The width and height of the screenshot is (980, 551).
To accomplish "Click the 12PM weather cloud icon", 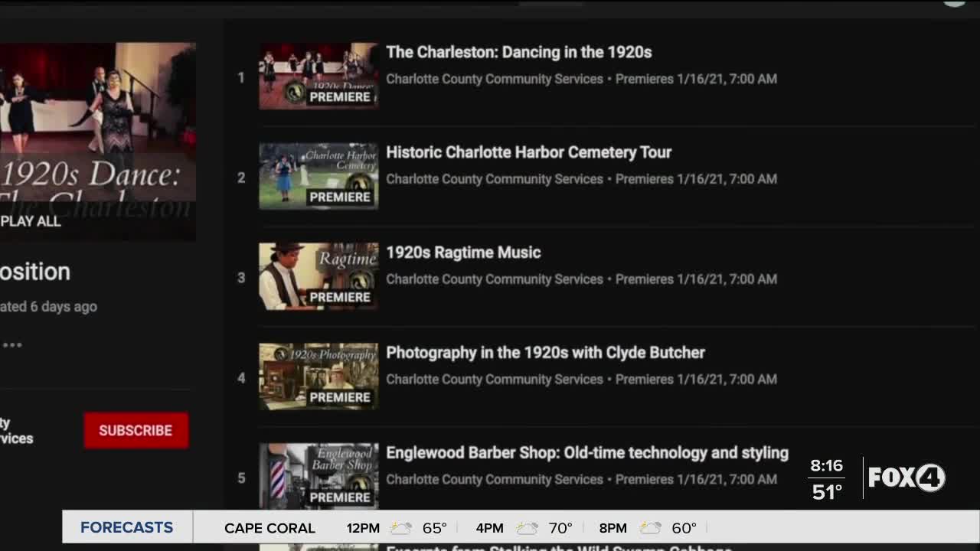I will pyautogui.click(x=401, y=528).
